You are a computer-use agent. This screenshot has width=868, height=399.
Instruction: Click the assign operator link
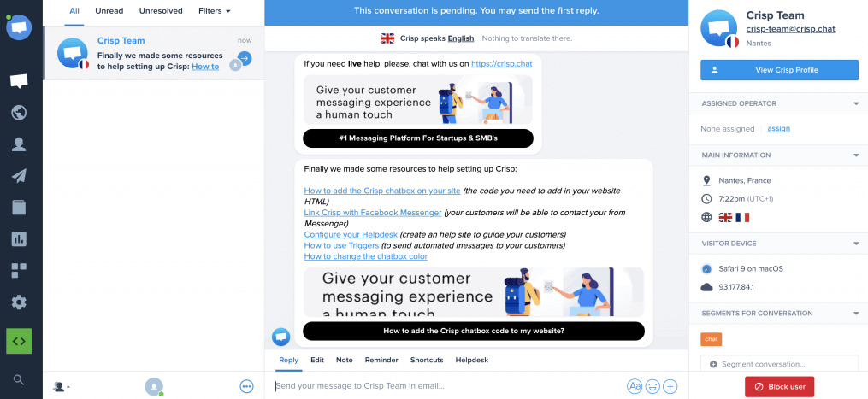point(779,128)
